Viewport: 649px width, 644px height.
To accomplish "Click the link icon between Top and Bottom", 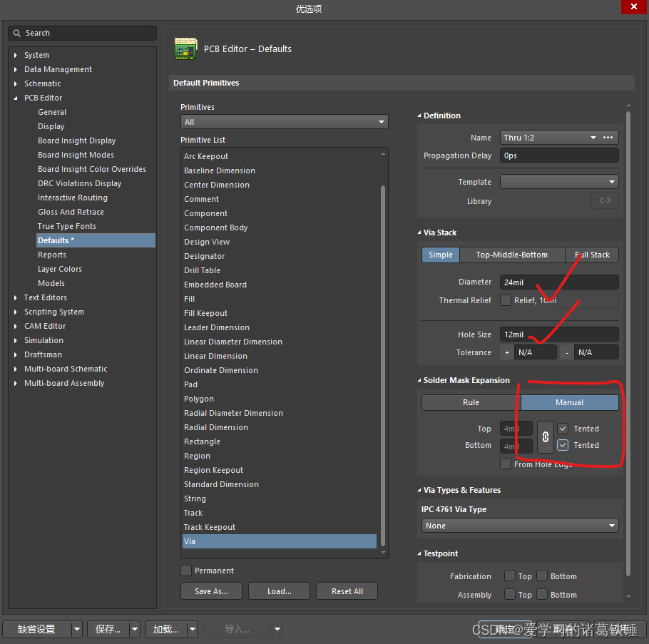I will tap(545, 437).
